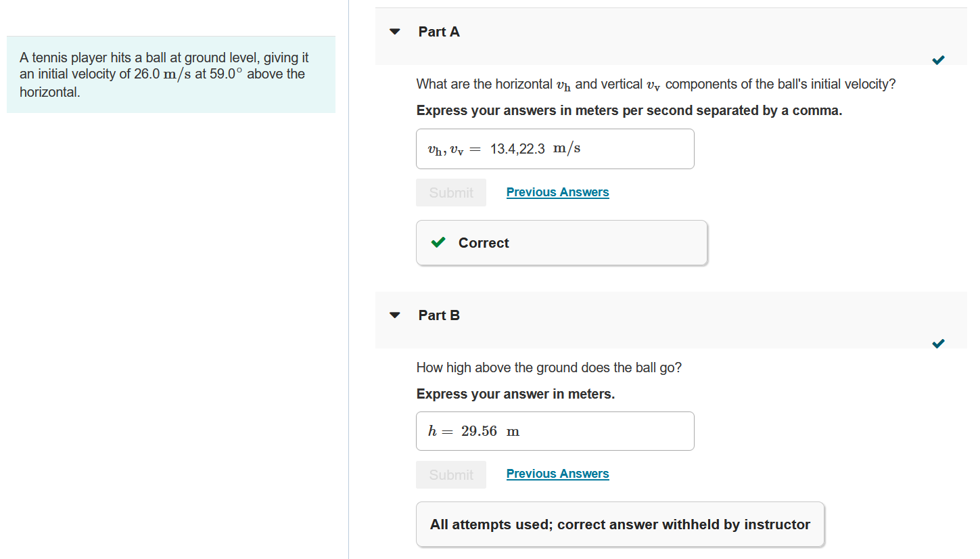Click the checkmark icon inside Part A answer status
Viewport: 980px width, 559px height.
click(x=938, y=60)
